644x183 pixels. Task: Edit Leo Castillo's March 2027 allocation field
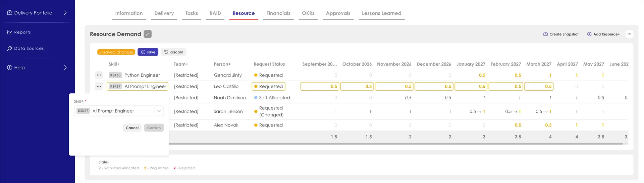coord(539,86)
